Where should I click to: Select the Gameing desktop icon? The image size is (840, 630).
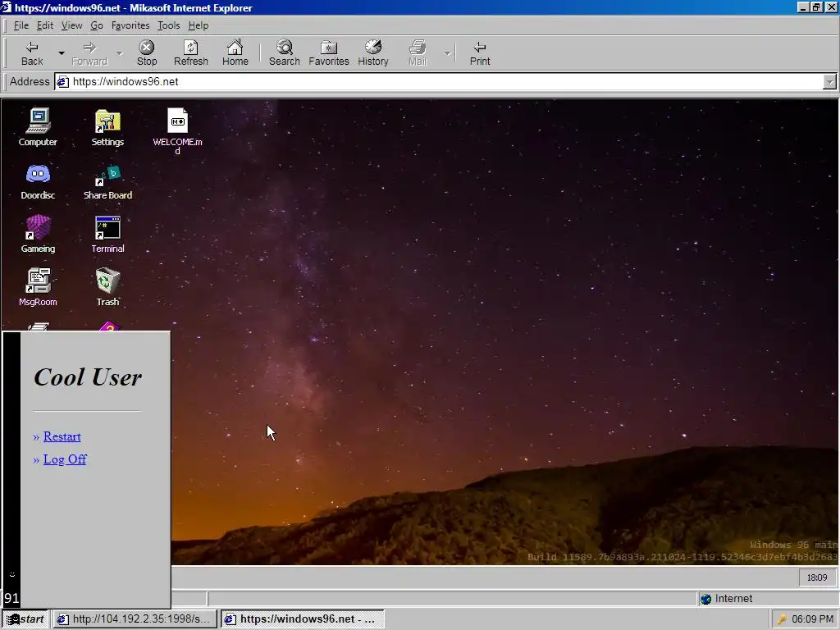(x=38, y=234)
